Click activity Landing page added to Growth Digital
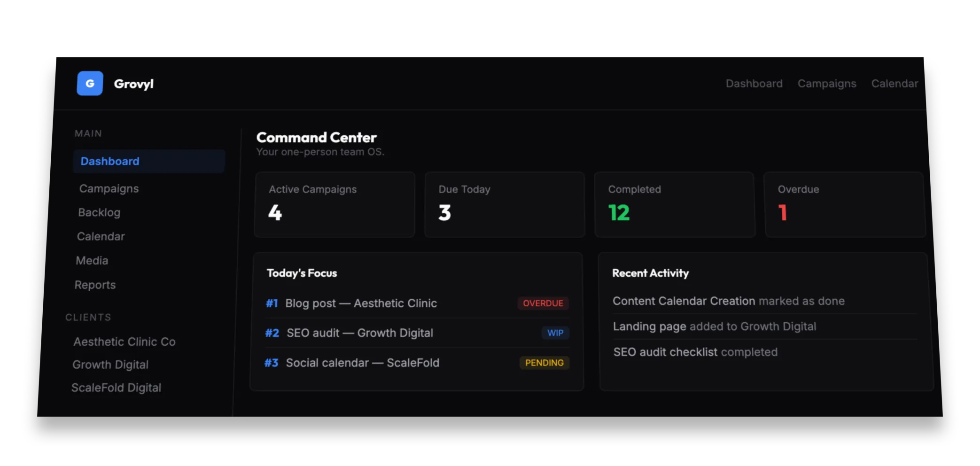Image resolution: width=980 pixels, height=466 pixels. (x=715, y=326)
